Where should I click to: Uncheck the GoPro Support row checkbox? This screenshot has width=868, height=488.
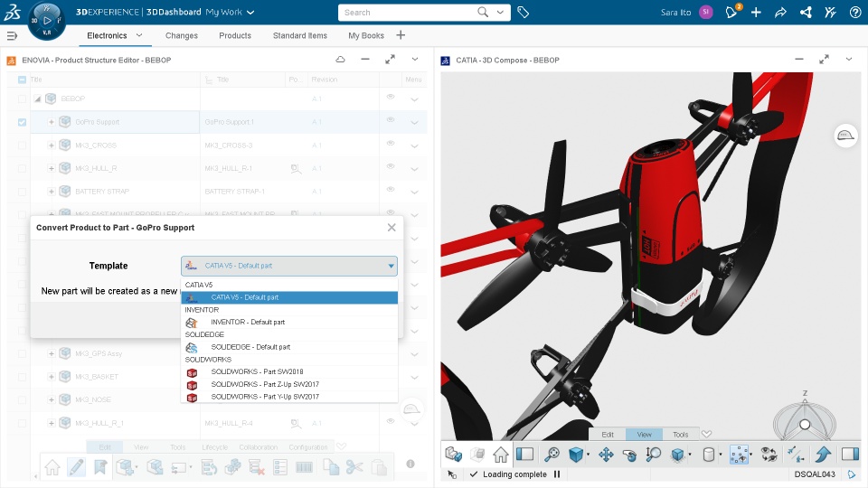pos(22,122)
